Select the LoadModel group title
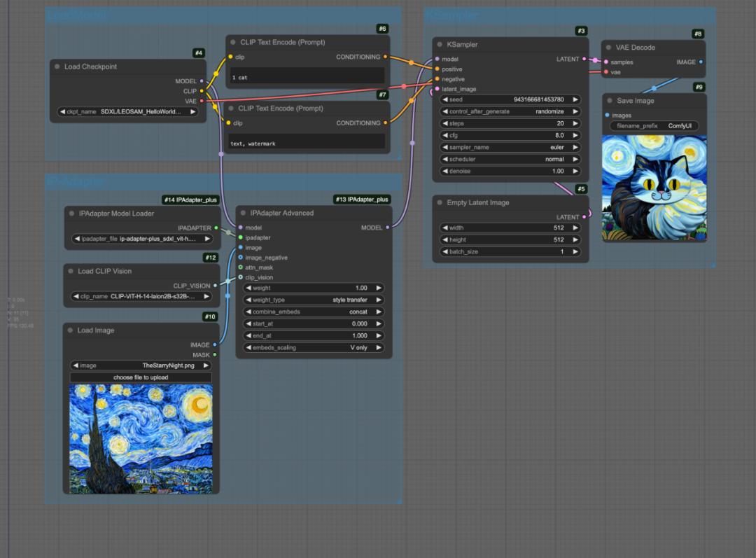The width and height of the screenshot is (756, 558). pos(76,15)
